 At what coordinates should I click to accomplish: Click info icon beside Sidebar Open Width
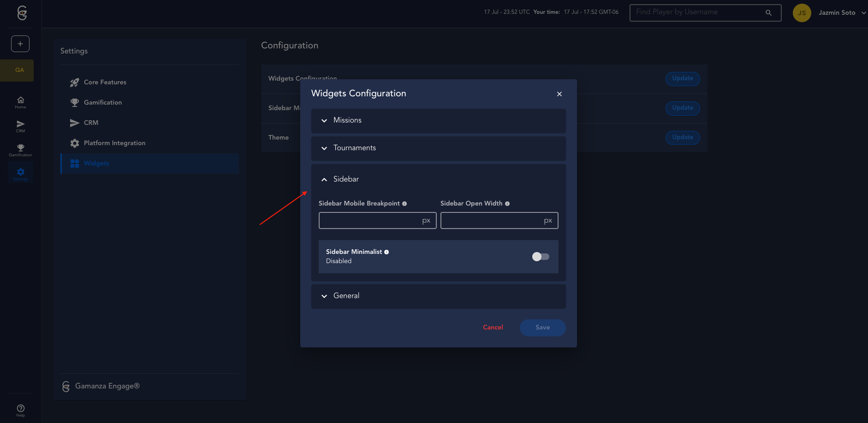[x=507, y=204]
